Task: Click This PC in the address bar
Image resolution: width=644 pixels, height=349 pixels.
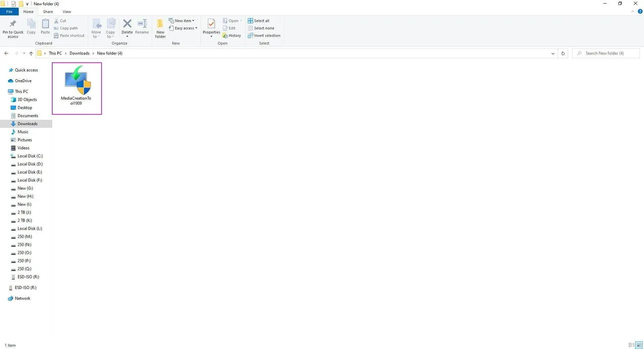Action: click(x=55, y=53)
